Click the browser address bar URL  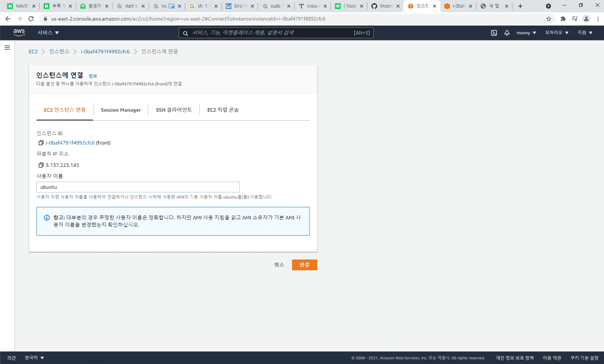click(x=188, y=19)
